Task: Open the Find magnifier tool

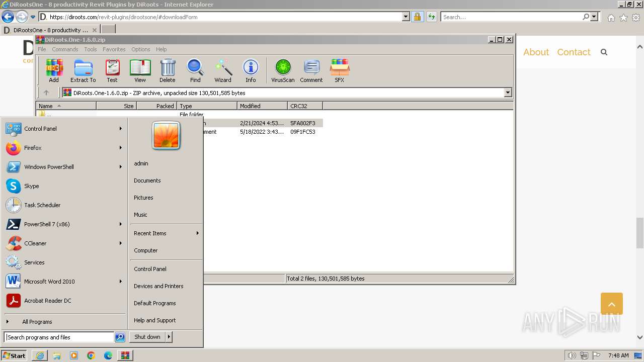Action: pyautogui.click(x=195, y=70)
